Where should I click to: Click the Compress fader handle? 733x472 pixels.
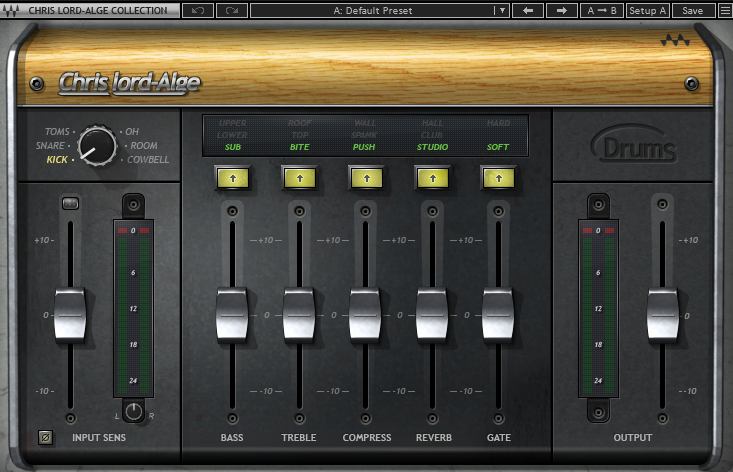365,314
